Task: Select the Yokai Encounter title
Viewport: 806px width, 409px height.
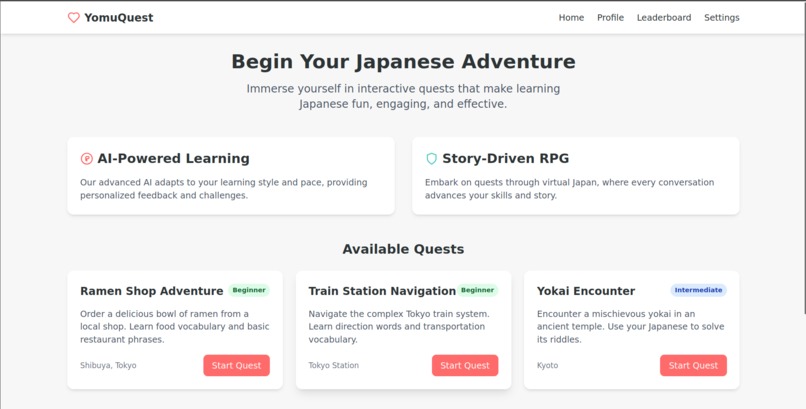Action: tap(585, 291)
